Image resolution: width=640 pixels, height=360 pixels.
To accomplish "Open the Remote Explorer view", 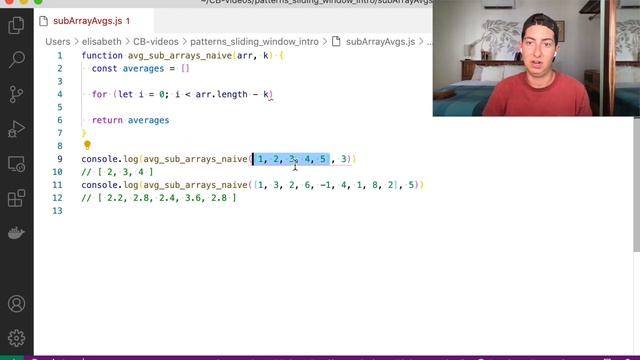I will (x=16, y=164).
